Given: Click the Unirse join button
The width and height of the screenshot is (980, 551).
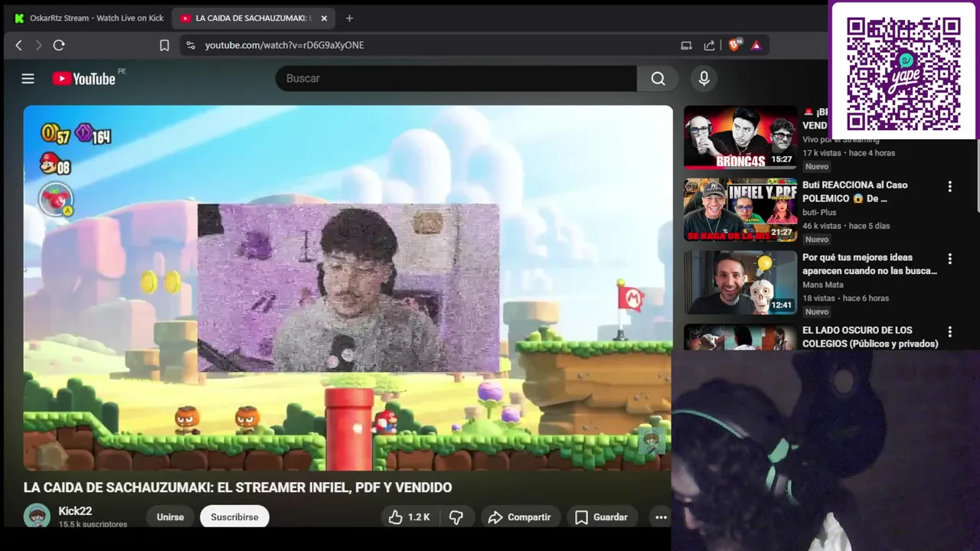Looking at the screenshot, I should pos(170,517).
